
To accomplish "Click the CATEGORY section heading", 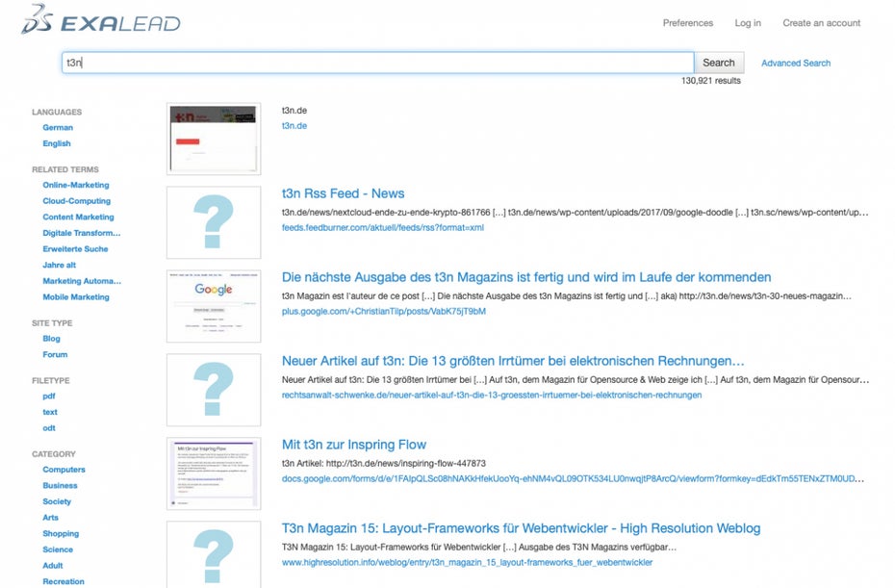I will [54, 454].
